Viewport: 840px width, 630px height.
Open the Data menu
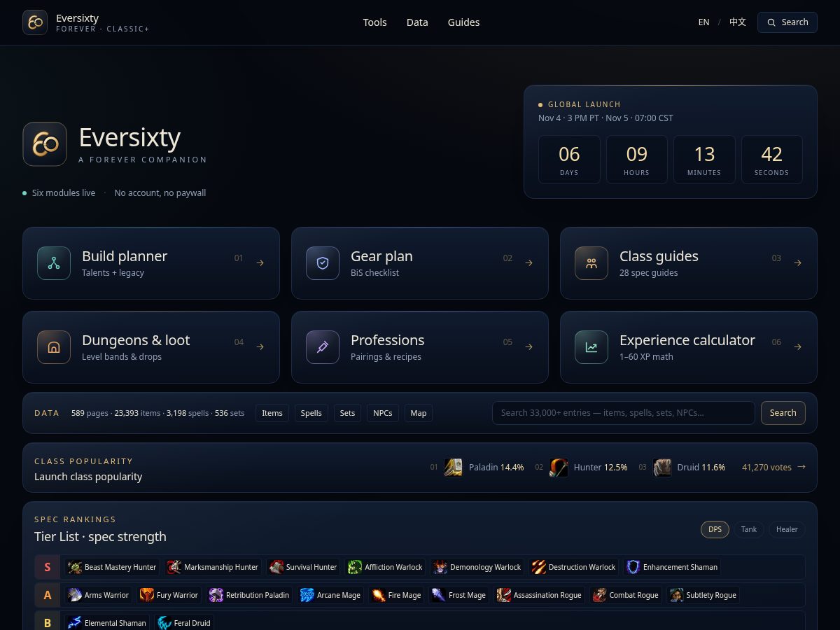417,22
